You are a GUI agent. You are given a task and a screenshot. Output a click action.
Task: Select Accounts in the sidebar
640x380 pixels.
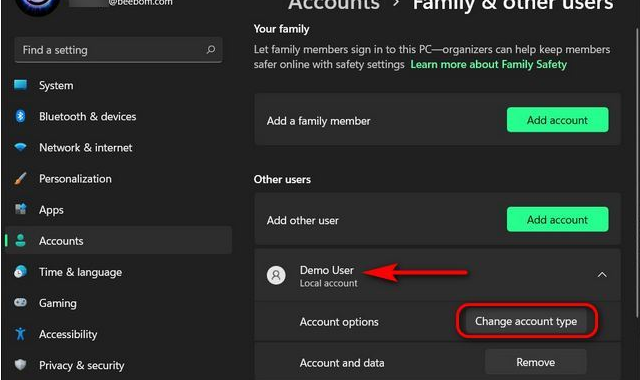118,240
